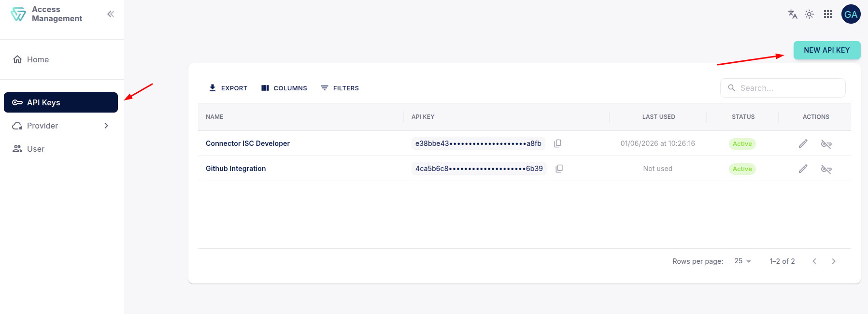The height and width of the screenshot is (314, 868).
Task: Click the NEW API KEY button
Action: click(826, 50)
